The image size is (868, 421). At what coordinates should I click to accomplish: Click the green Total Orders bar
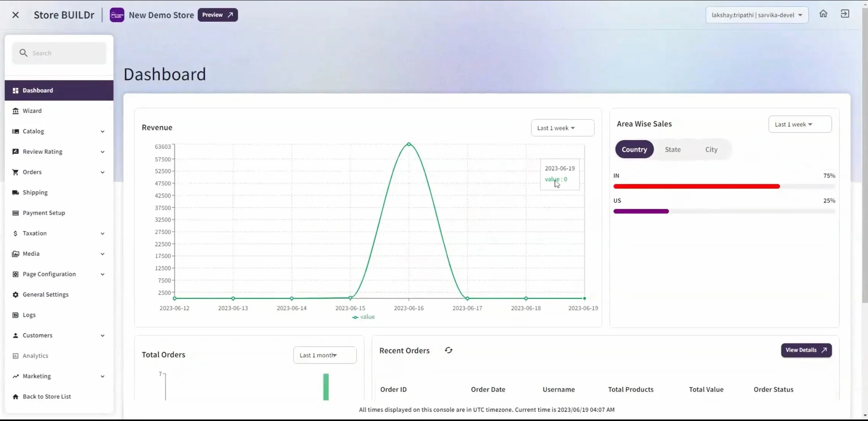pyautogui.click(x=326, y=387)
